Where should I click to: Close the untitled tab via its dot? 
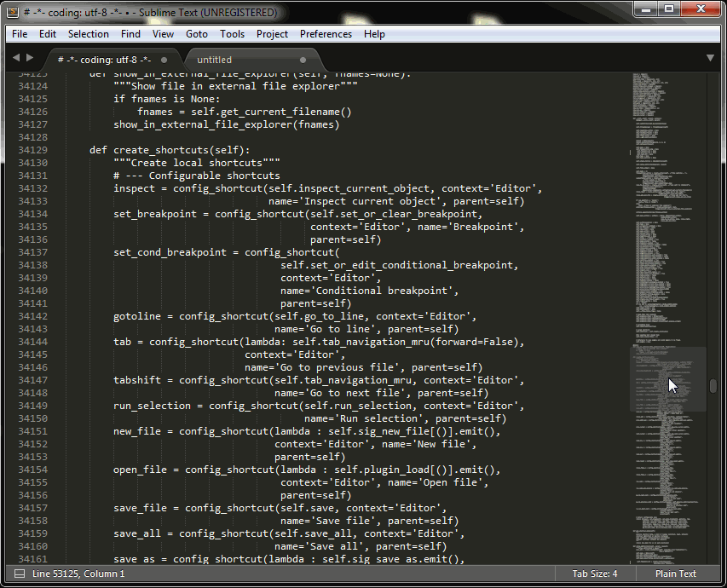pyautogui.click(x=303, y=60)
